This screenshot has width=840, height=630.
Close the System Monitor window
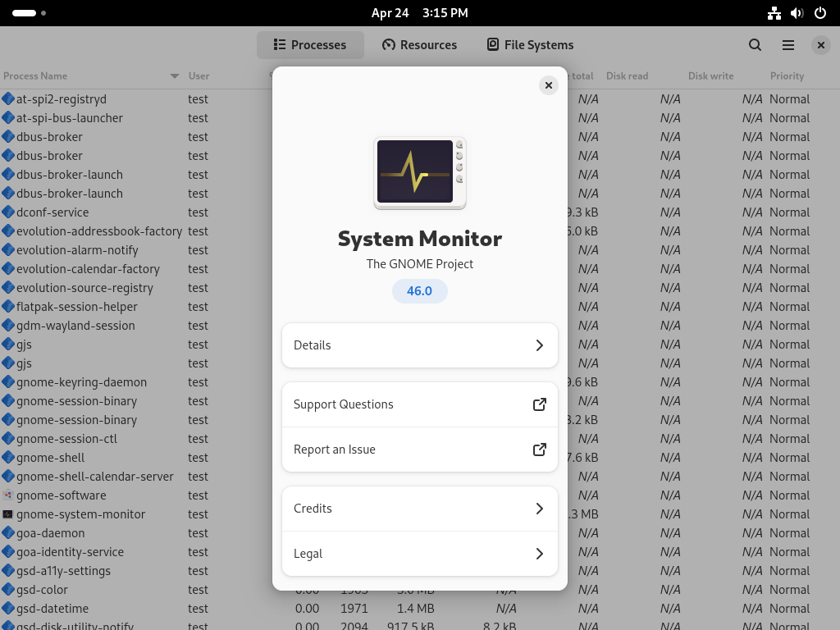(820, 45)
